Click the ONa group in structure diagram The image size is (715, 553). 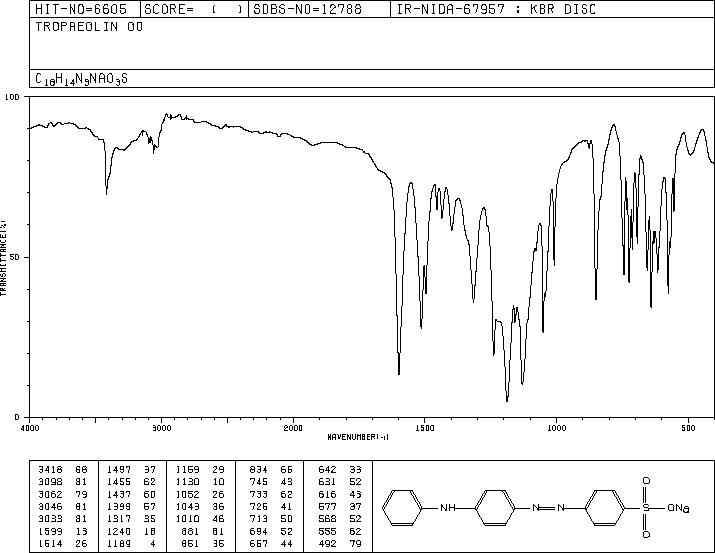click(678, 507)
